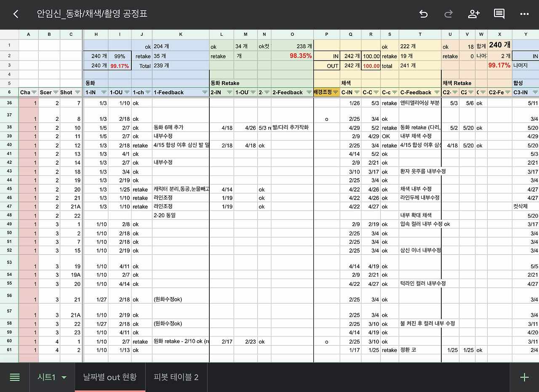Screen dimensions: 539x392
Task: Select the row 61 header
Action: click(9, 349)
